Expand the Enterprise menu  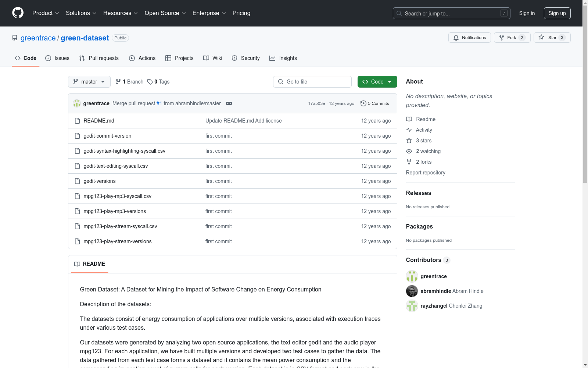tap(209, 13)
